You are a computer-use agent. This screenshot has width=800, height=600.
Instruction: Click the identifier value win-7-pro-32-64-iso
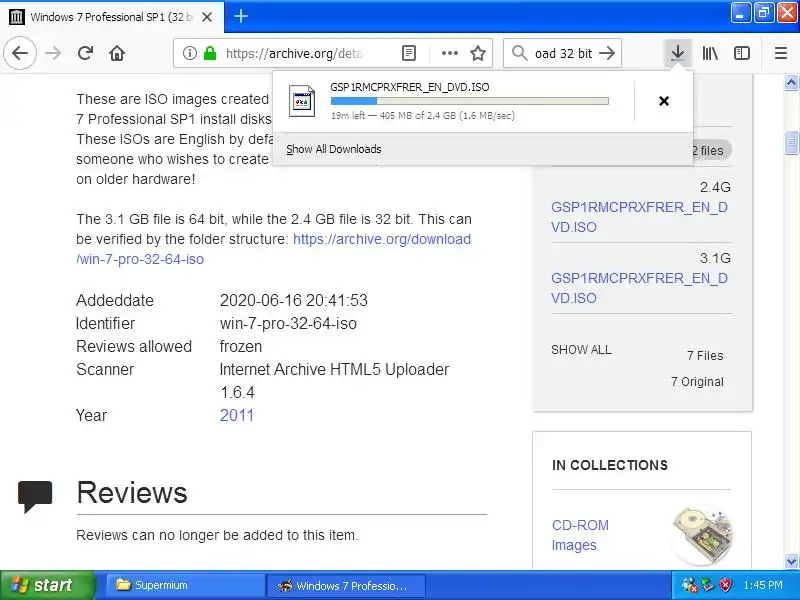[288, 323]
